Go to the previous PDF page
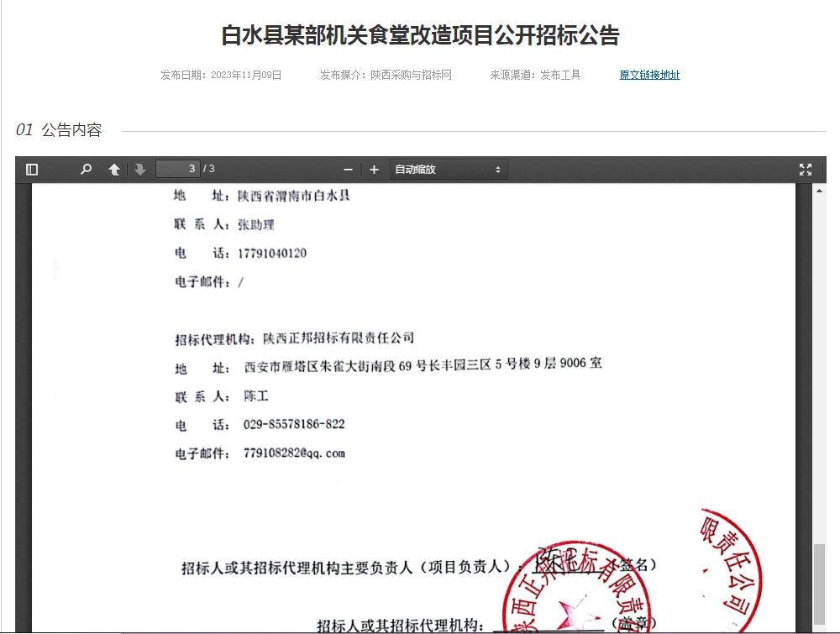 pyautogui.click(x=114, y=170)
